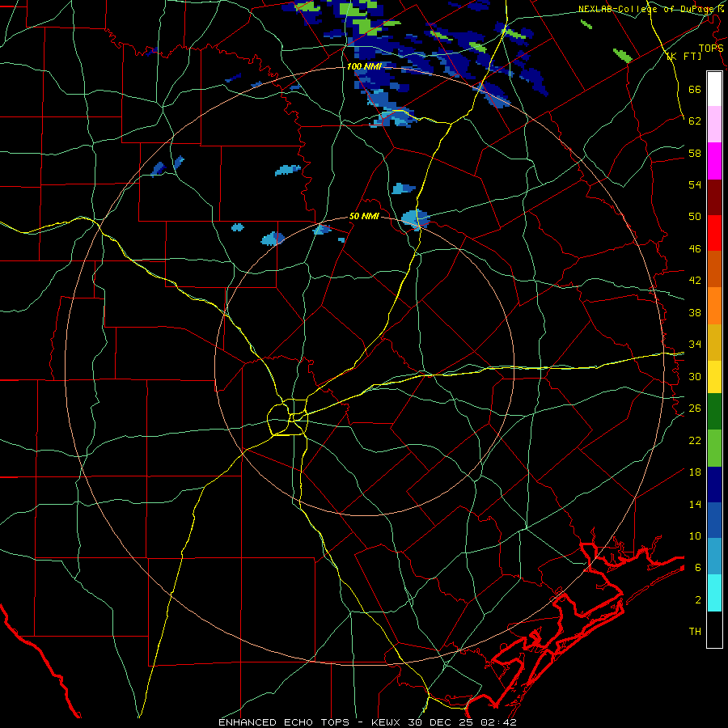The height and width of the screenshot is (728, 728).
Task: Click legend value "10"
Action: pyautogui.click(x=695, y=535)
